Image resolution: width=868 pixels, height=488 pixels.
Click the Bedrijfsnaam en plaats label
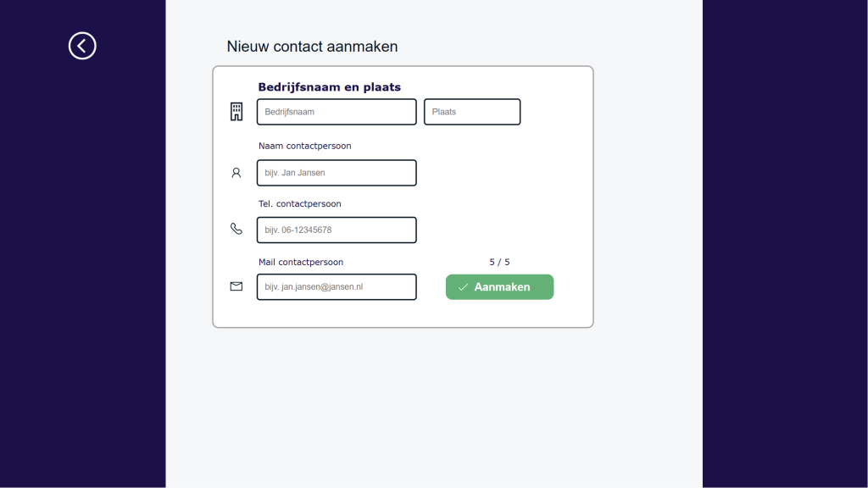tap(329, 87)
